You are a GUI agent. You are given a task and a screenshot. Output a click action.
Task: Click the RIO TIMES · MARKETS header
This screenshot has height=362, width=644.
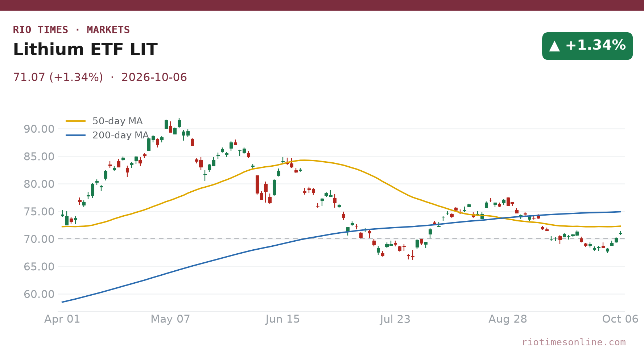point(71,30)
